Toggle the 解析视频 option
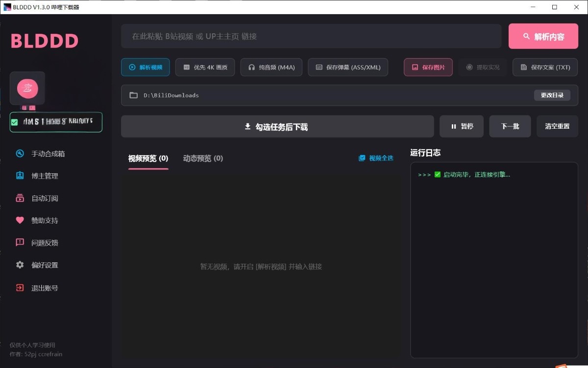Viewport: 588px width, 368px height. pos(146,68)
